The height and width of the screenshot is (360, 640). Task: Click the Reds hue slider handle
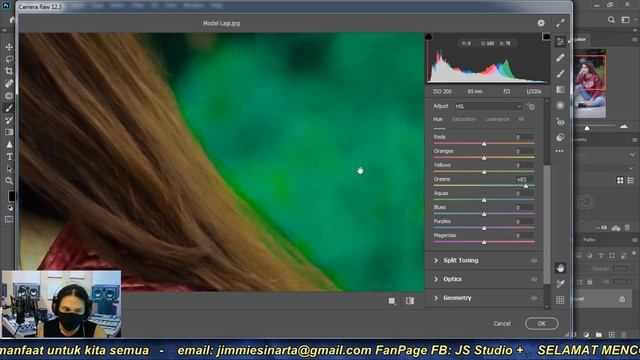[x=484, y=144]
